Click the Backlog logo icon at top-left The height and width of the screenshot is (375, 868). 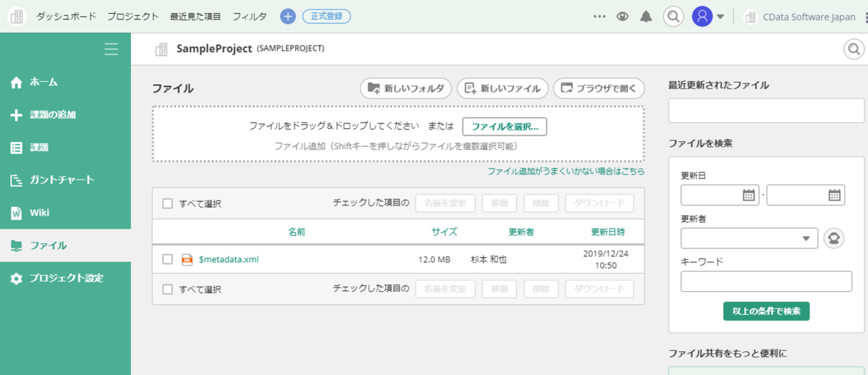tap(17, 16)
